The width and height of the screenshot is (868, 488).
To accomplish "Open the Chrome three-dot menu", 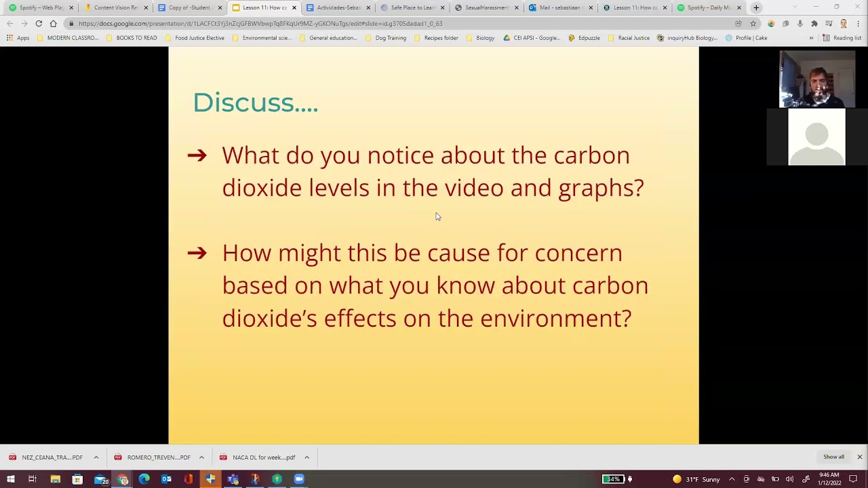I will [x=858, y=23].
